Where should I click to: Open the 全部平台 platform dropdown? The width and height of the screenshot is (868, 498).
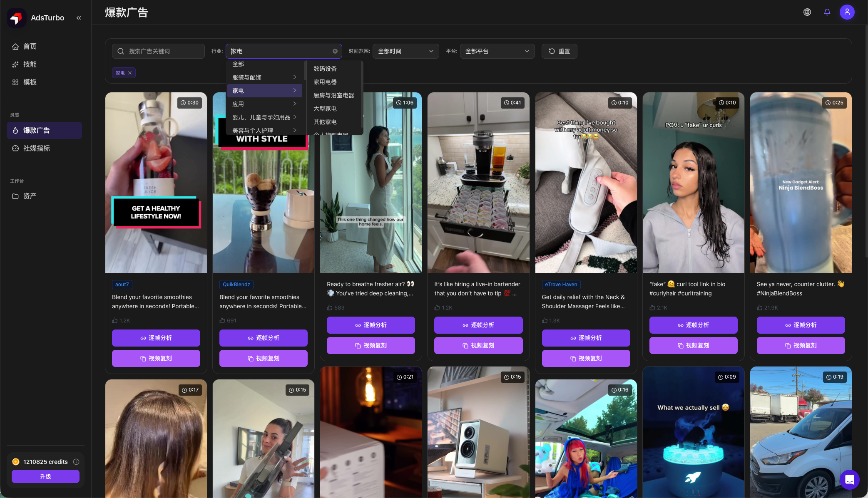(497, 51)
